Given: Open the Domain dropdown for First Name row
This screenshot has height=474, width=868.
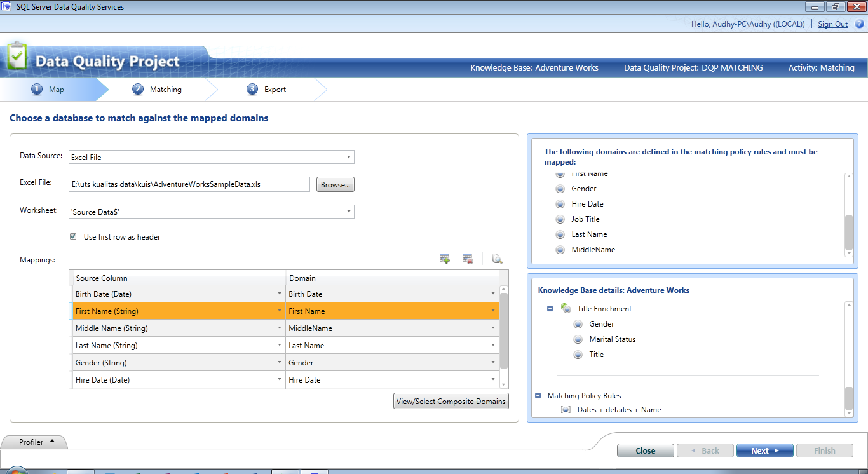Looking at the screenshot, I should coord(493,311).
